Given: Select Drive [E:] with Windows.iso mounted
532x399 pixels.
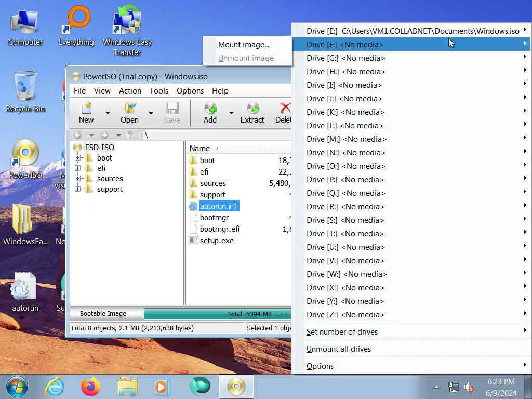Looking at the screenshot, I should (x=411, y=31).
